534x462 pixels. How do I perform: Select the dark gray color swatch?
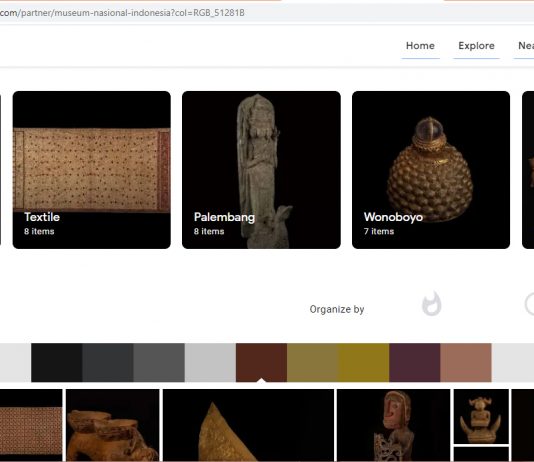(x=108, y=363)
